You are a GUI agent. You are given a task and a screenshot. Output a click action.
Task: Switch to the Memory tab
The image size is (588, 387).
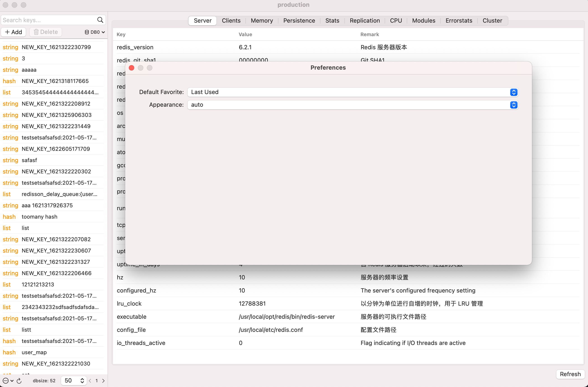[262, 21]
